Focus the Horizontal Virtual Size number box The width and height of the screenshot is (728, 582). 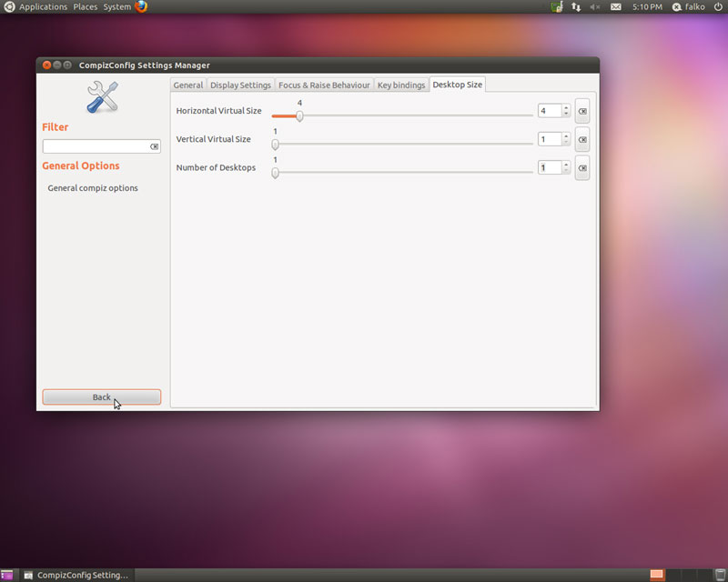(550, 111)
